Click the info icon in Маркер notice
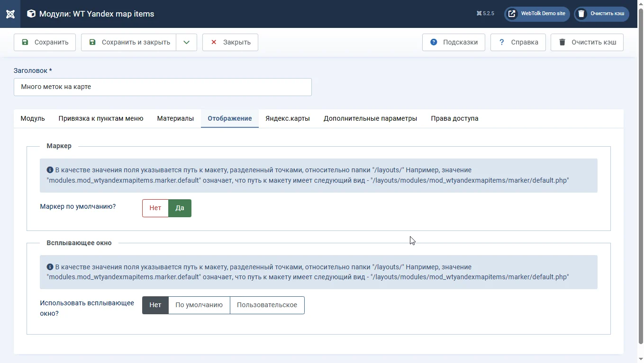644x363 pixels. (x=50, y=170)
